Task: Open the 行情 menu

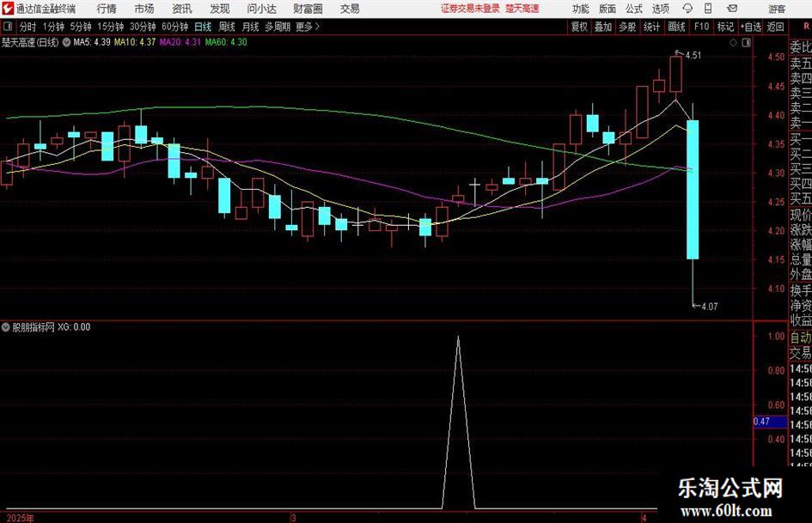Action: (x=107, y=9)
